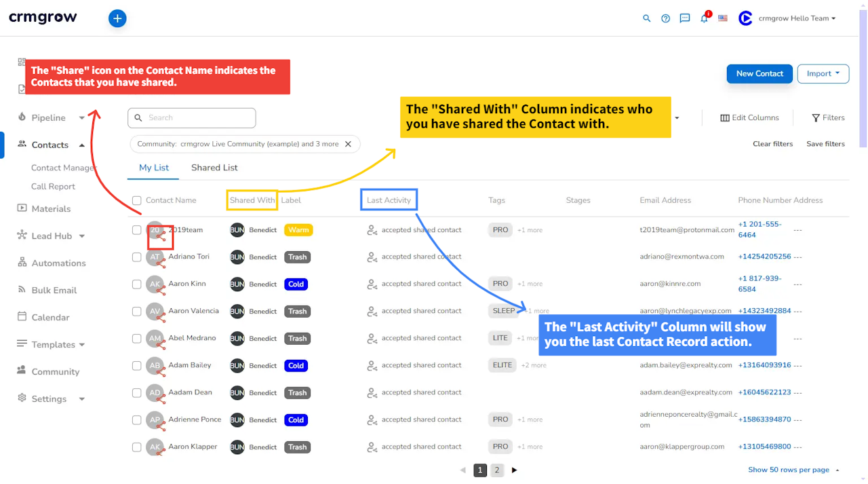This screenshot has width=868, height=484.
Task: Select the Adriano Tori checkbox
Action: pyautogui.click(x=137, y=257)
